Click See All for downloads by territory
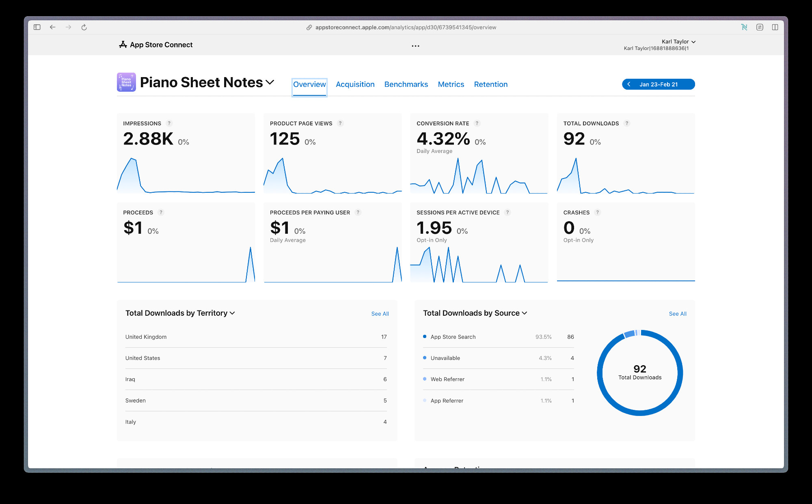Screen dimensions: 812x504 pyautogui.click(x=380, y=314)
